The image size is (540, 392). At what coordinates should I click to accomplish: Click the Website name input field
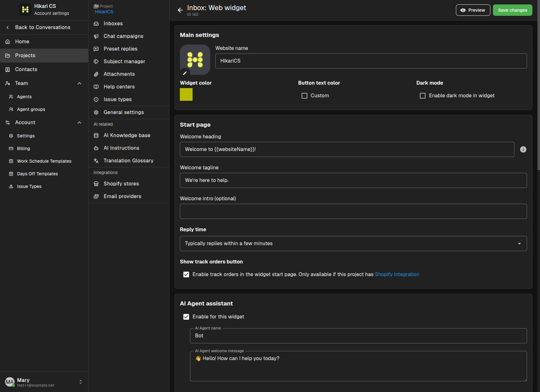pyautogui.click(x=371, y=61)
